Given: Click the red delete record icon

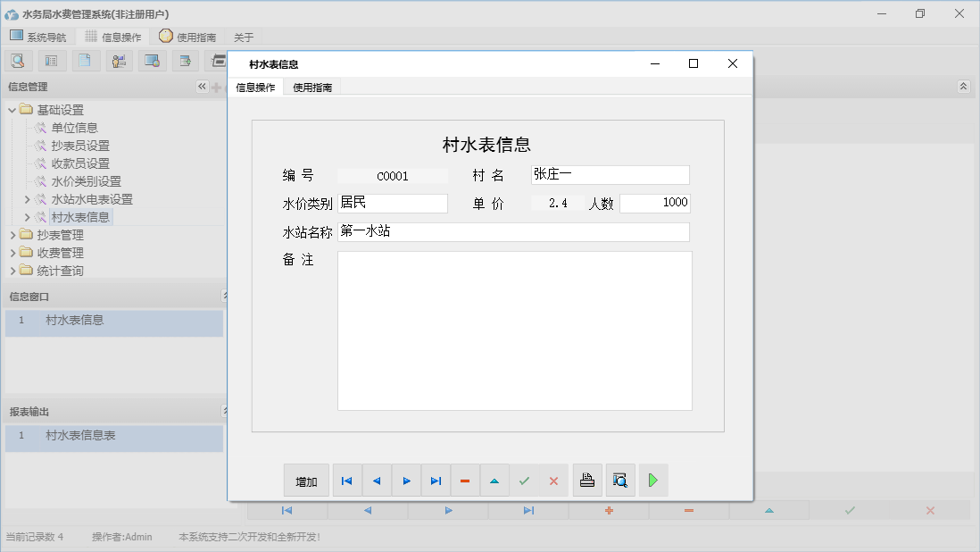Looking at the screenshot, I should click(465, 480).
